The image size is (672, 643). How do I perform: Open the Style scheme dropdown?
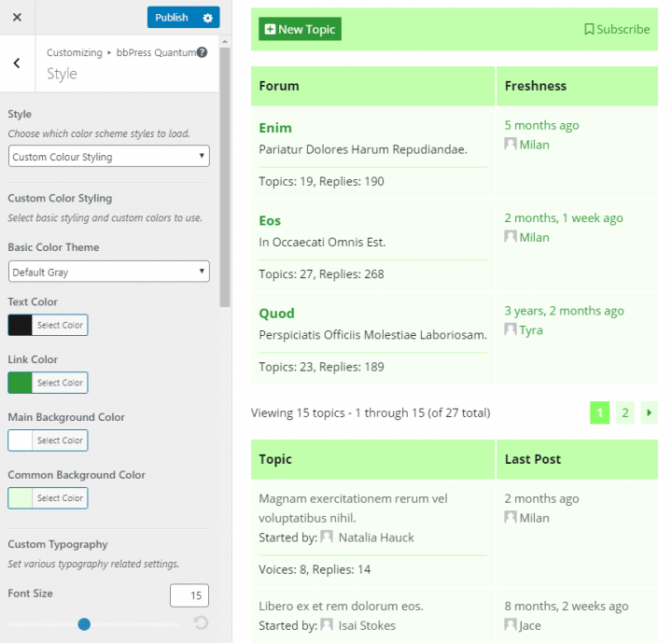pyautogui.click(x=109, y=156)
